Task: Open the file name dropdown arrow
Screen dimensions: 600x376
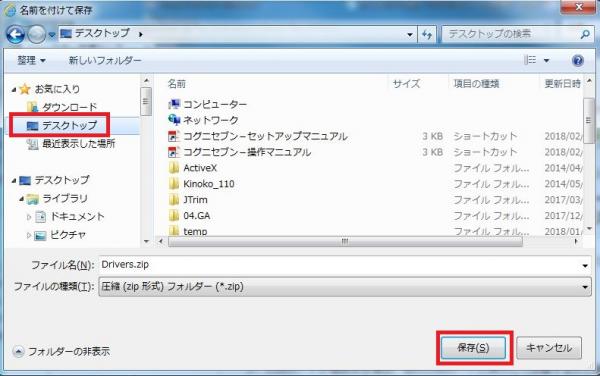Action: pyautogui.click(x=585, y=265)
